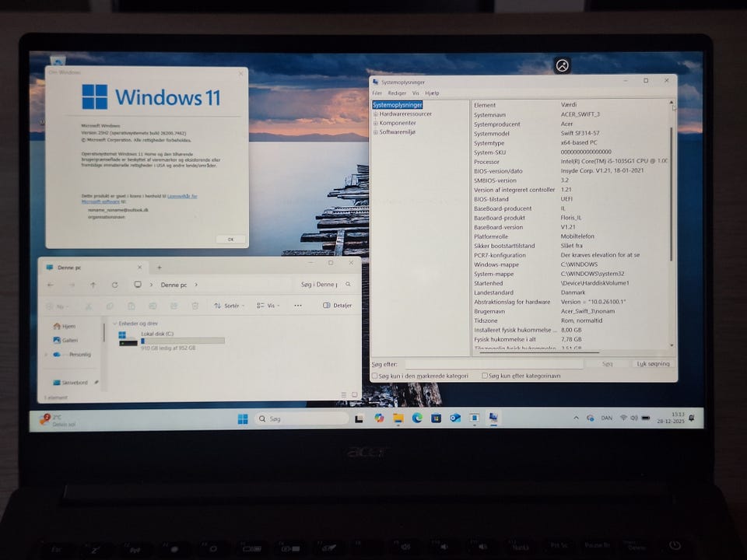This screenshot has width=747, height=560.
Task: Click the Luk søgning button
Action: point(653,364)
